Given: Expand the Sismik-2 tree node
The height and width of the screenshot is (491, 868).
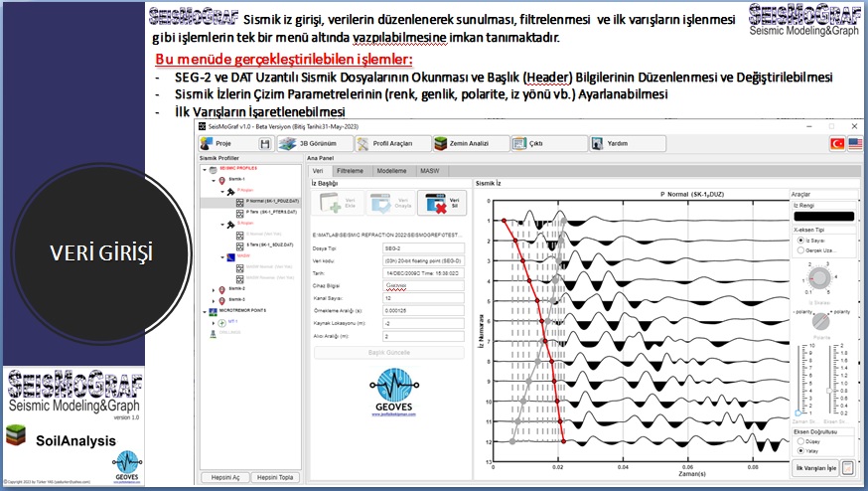Looking at the screenshot, I should click(214, 290).
